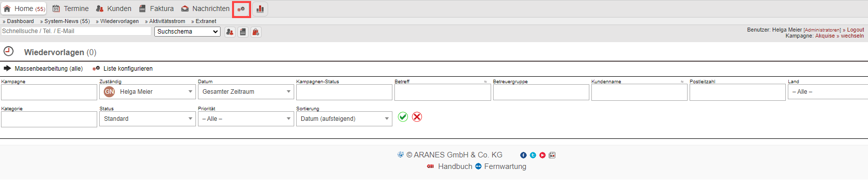Open the settings gears icon in top menu

click(x=241, y=9)
